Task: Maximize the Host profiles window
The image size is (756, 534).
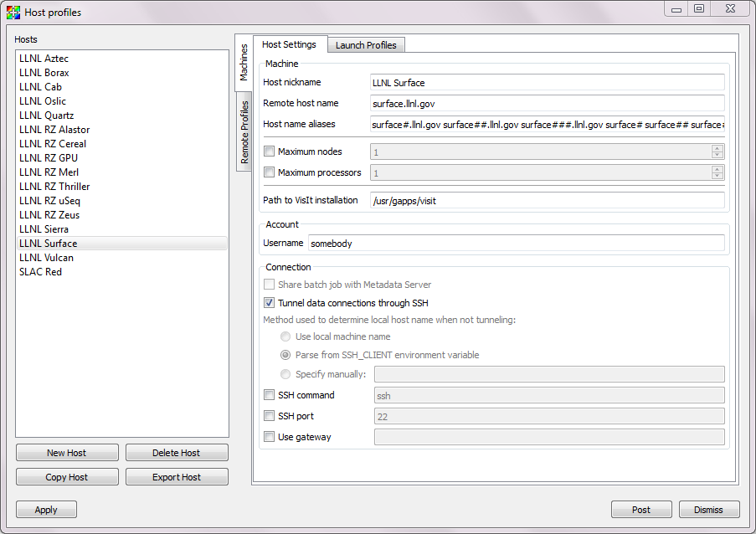Action: pos(699,8)
